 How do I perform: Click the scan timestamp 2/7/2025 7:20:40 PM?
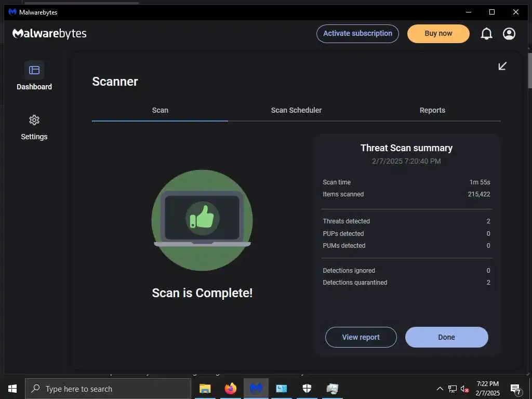[406, 161]
